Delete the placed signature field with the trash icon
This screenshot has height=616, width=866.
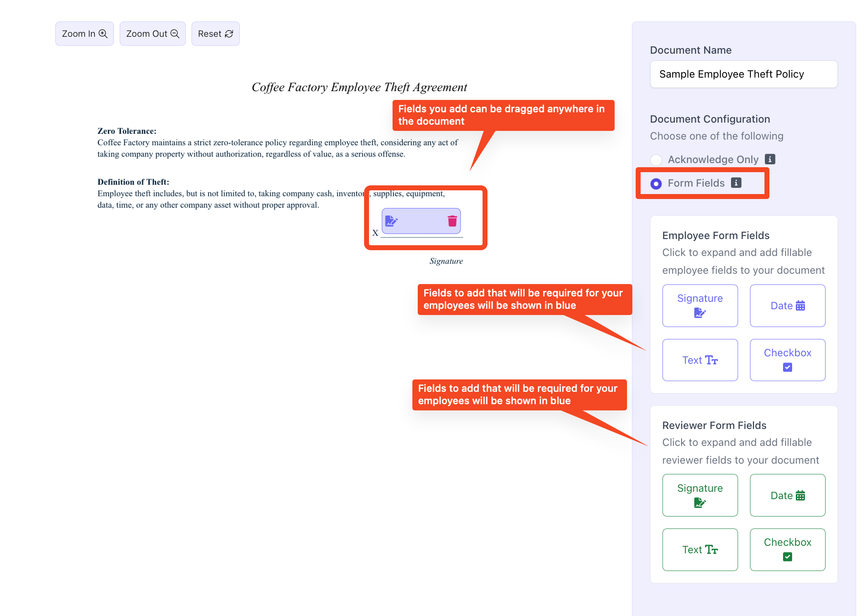(x=452, y=221)
